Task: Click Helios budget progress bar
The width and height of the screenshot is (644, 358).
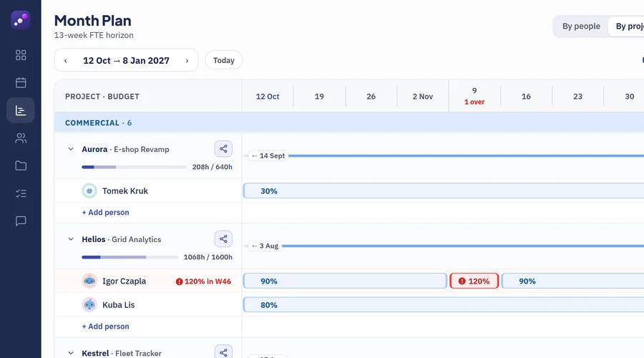Action: tap(130, 257)
